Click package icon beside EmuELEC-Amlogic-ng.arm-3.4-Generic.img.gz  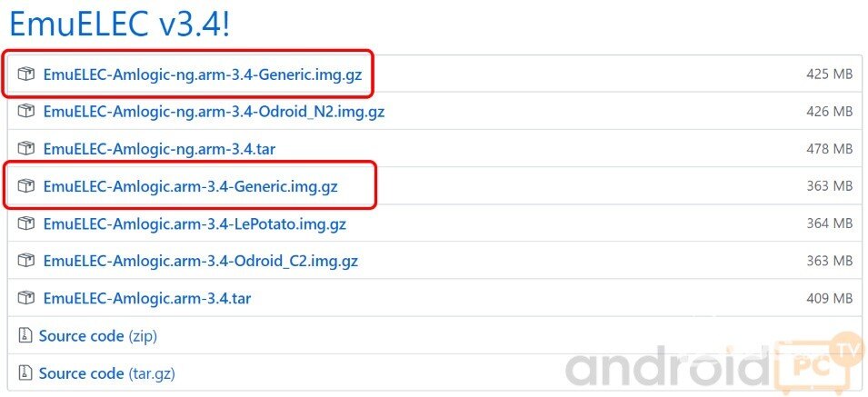(25, 74)
